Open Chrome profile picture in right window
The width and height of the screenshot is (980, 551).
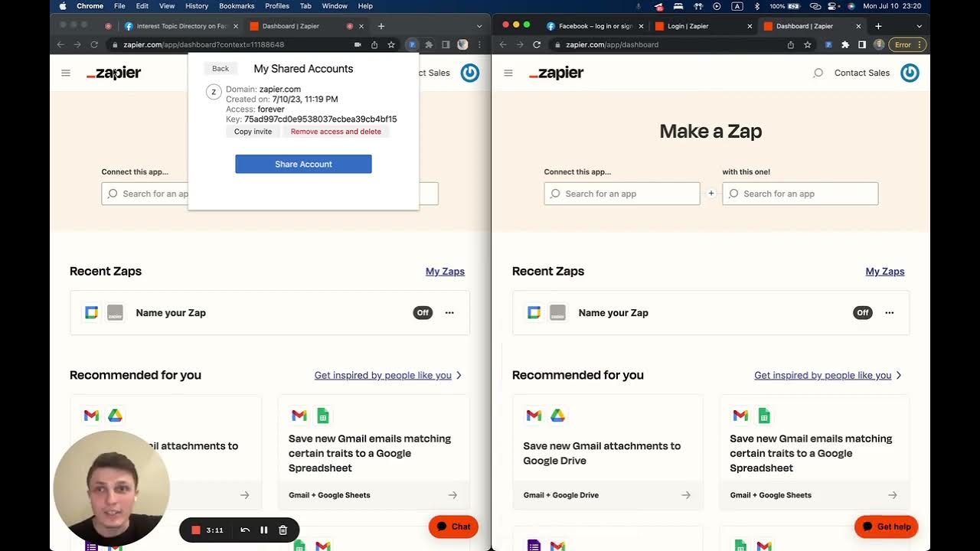[879, 44]
